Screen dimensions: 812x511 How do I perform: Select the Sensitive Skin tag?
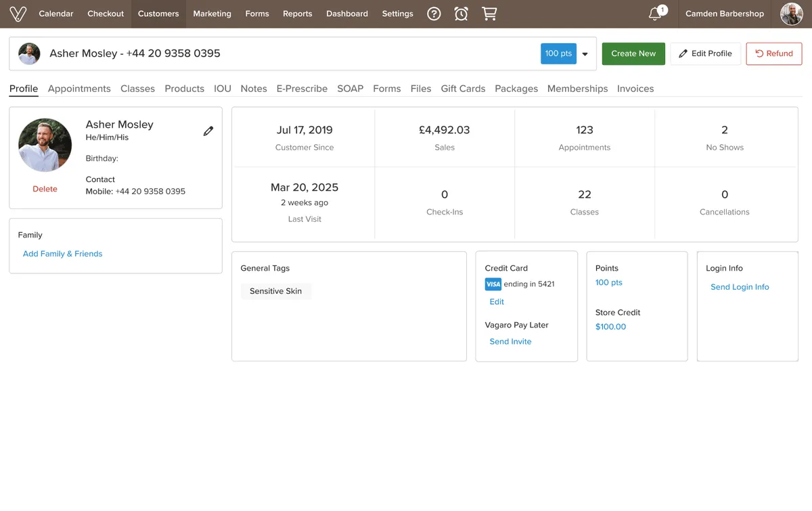pyautogui.click(x=275, y=291)
